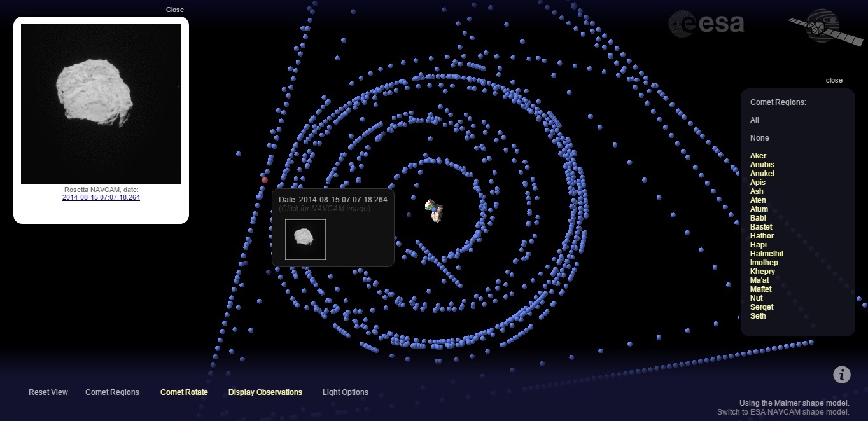Switch to ESA NAVCAM shape model
868x421 pixels.
click(783, 412)
